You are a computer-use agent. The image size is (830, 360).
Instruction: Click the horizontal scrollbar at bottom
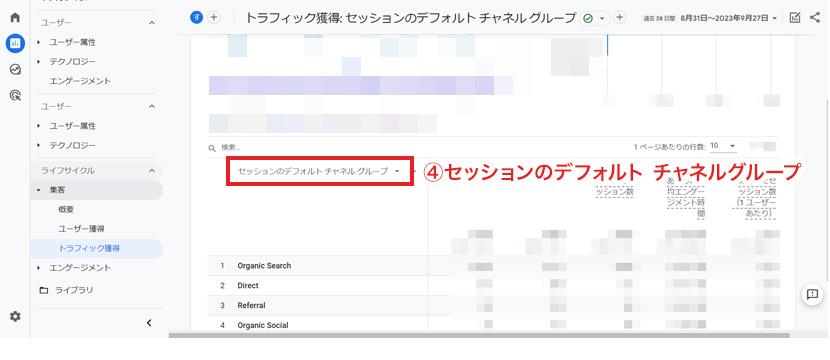point(479,335)
